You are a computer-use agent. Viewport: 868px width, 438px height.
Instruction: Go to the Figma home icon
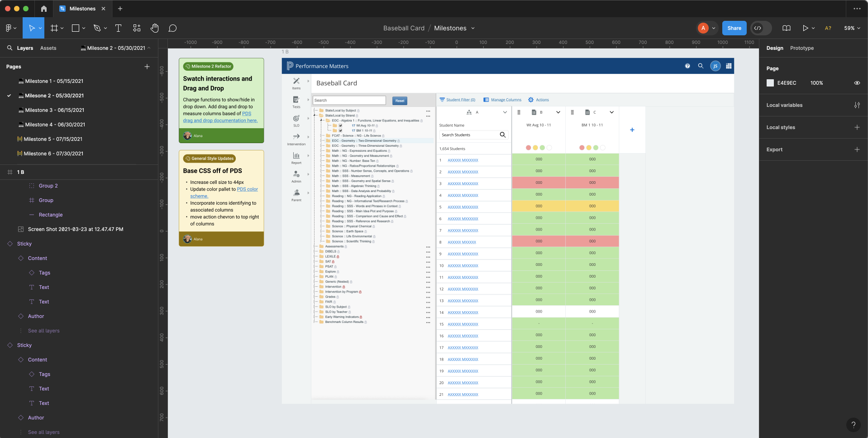[x=43, y=9]
